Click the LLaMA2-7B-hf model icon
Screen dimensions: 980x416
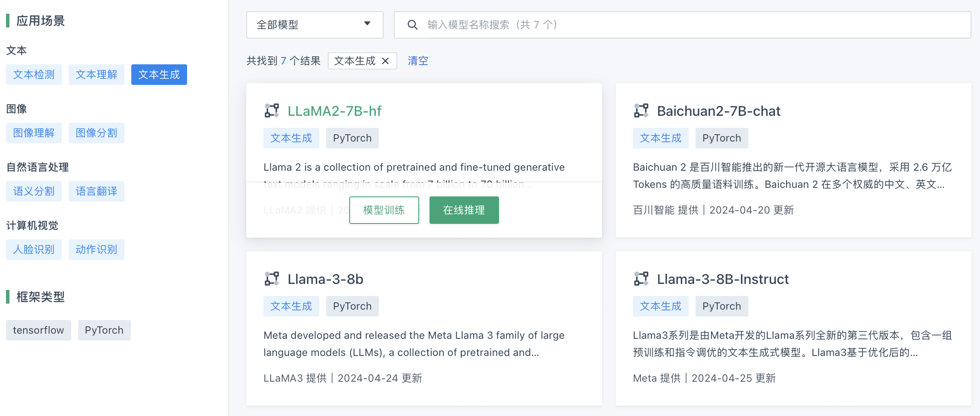[x=272, y=111]
